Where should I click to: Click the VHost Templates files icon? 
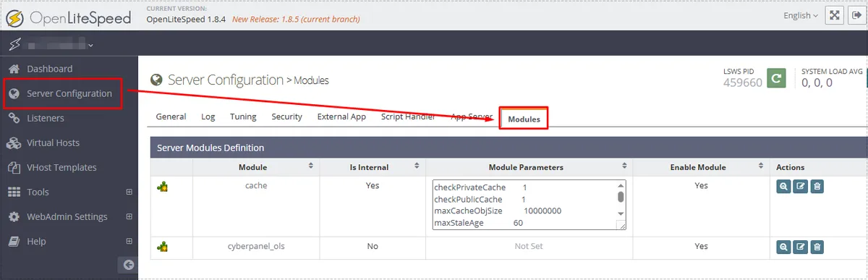pos(13,167)
